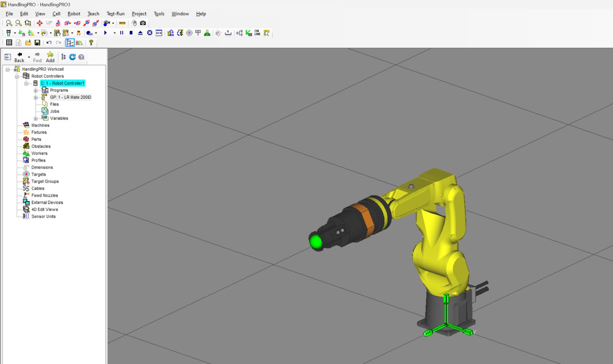Viewport: 613px width, 364px height.
Task: Click the browser panel help bubble icon
Action: click(81, 57)
